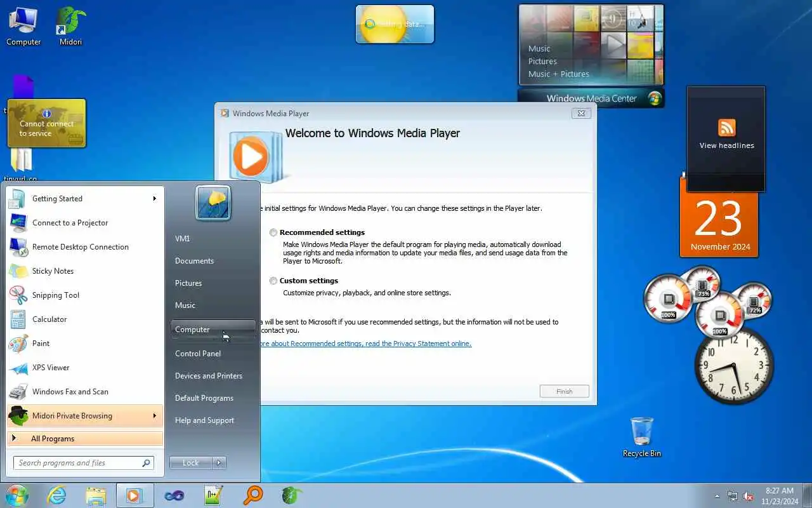The height and width of the screenshot is (508, 812).
Task: Open Remote Desktop Connection
Action: pos(84,247)
